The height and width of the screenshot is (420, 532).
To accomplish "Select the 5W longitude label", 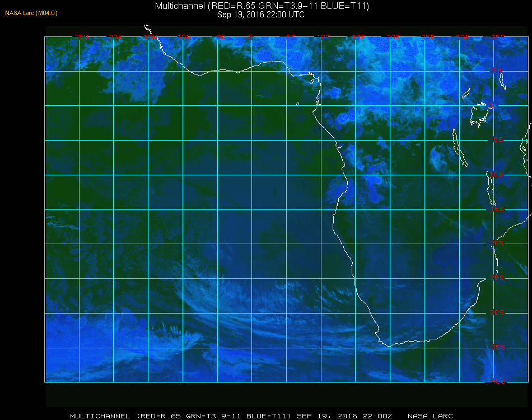I will tap(221, 37).
